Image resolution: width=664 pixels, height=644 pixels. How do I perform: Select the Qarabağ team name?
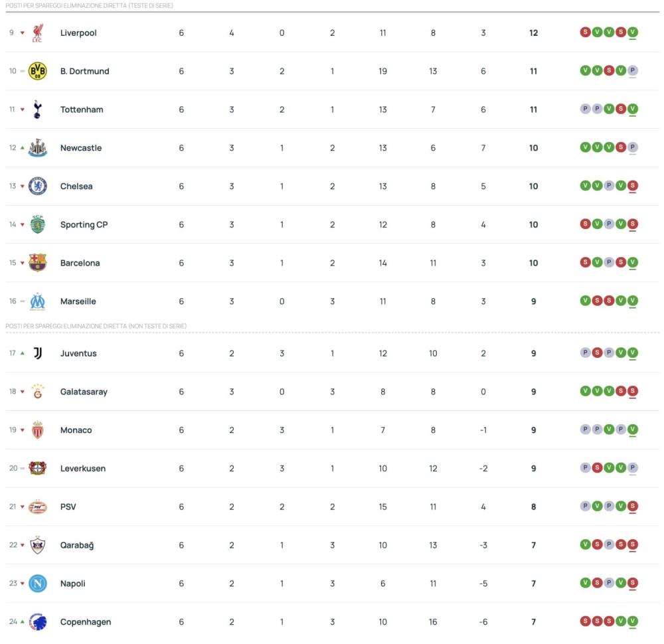click(x=77, y=546)
